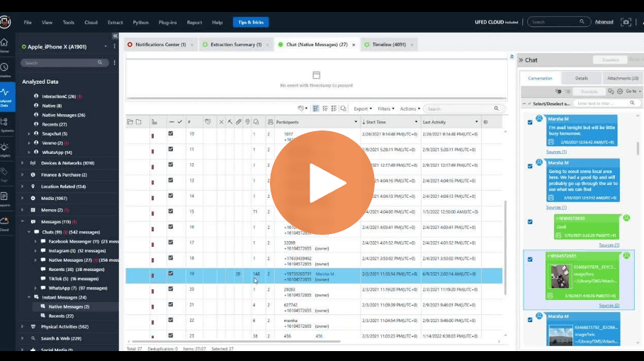Select the second list view mode icon
Viewport: 644px width, 361px height.
tap(325, 109)
